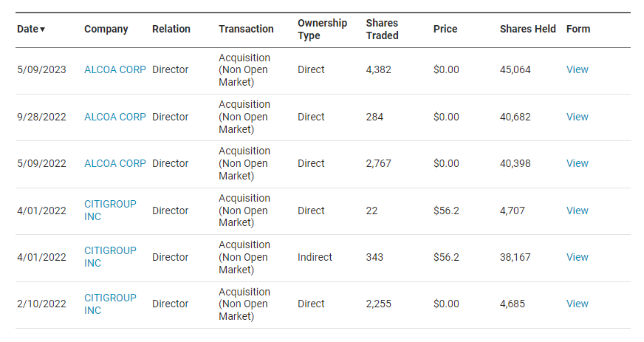The image size is (644, 342).
Task: Click the Transaction column header
Action: pos(246,29)
